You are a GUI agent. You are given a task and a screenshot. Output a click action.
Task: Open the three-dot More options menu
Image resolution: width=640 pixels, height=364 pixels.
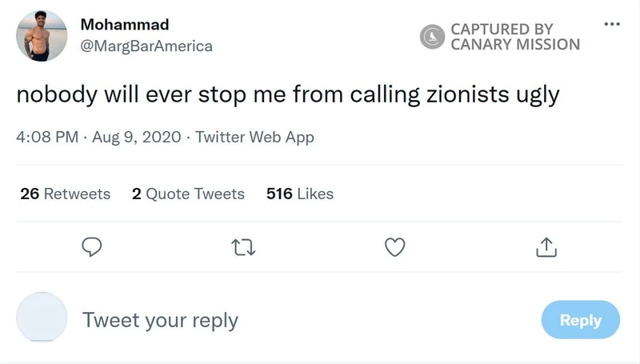(612, 24)
